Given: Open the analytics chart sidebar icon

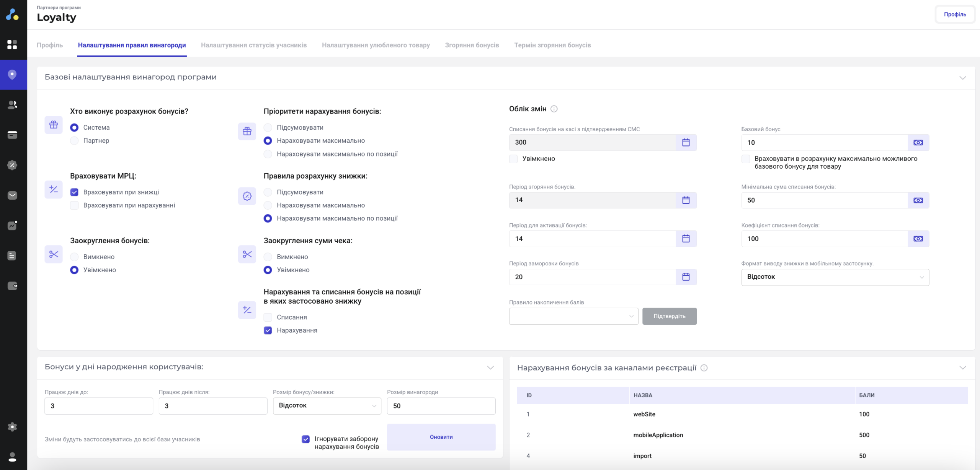Looking at the screenshot, I should (x=12, y=225).
